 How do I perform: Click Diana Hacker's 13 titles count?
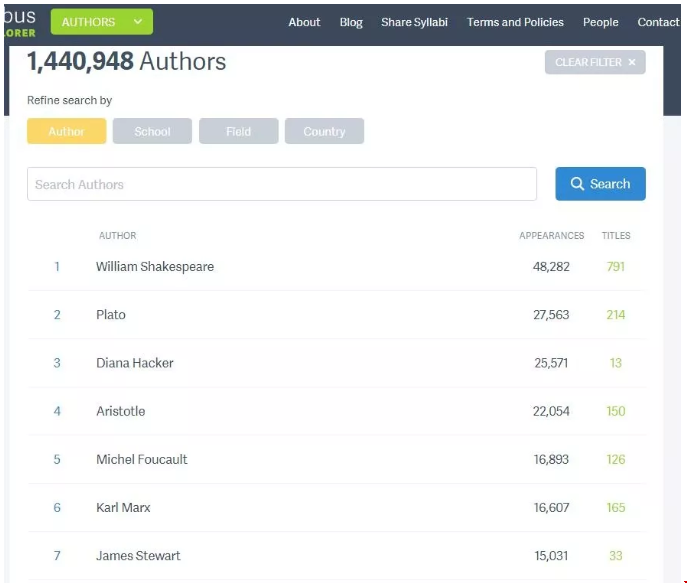pos(616,363)
